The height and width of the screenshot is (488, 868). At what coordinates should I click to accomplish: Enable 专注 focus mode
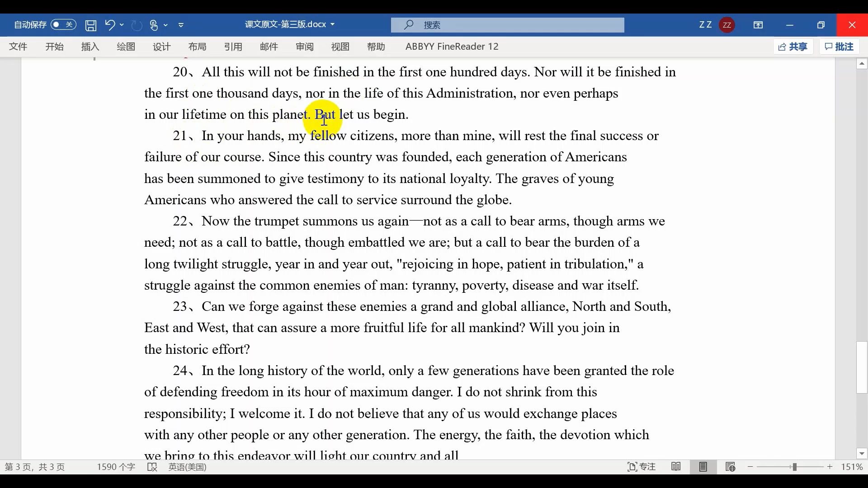[x=642, y=467]
